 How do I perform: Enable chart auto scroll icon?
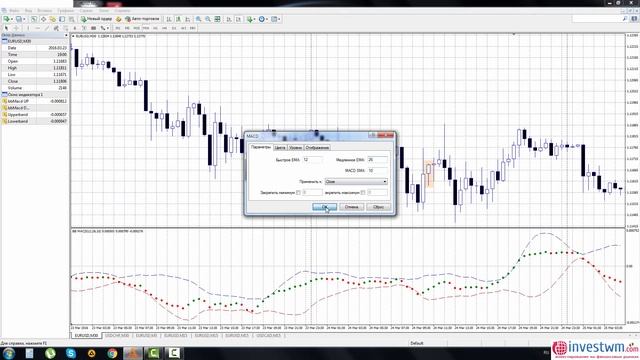[x=229, y=19]
